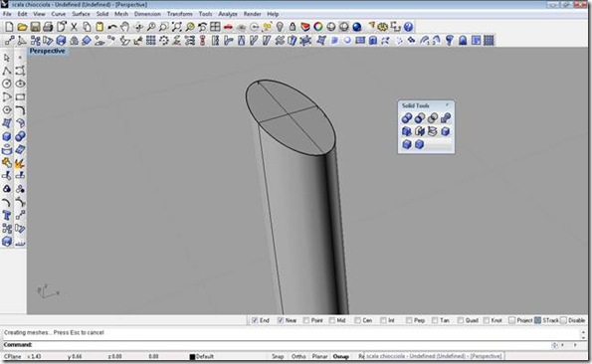Click the 'Creating meshes...' history text

(x=54, y=333)
